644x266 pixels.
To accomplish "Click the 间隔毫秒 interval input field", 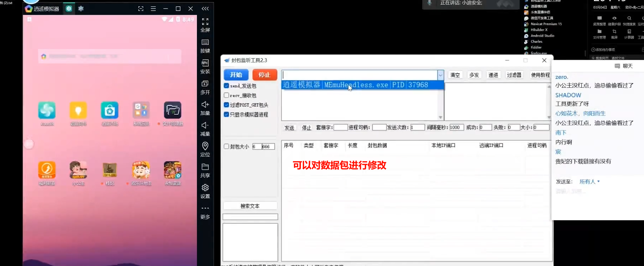I will (456, 127).
